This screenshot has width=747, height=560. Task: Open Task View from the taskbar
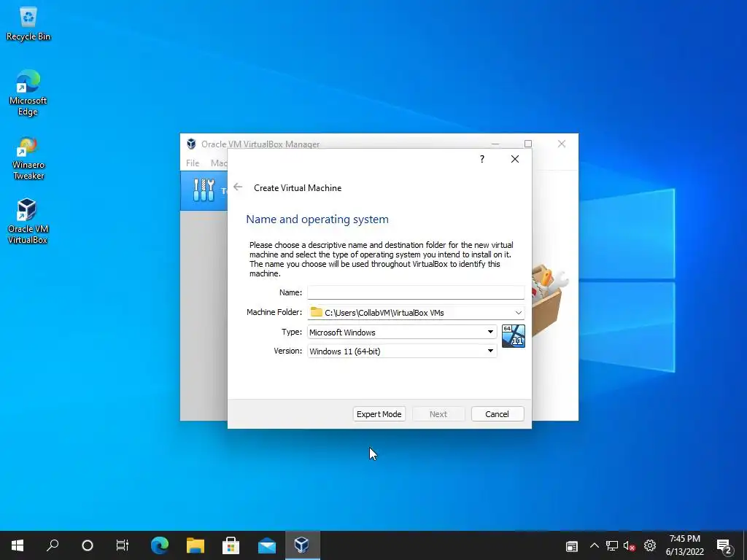click(x=123, y=545)
